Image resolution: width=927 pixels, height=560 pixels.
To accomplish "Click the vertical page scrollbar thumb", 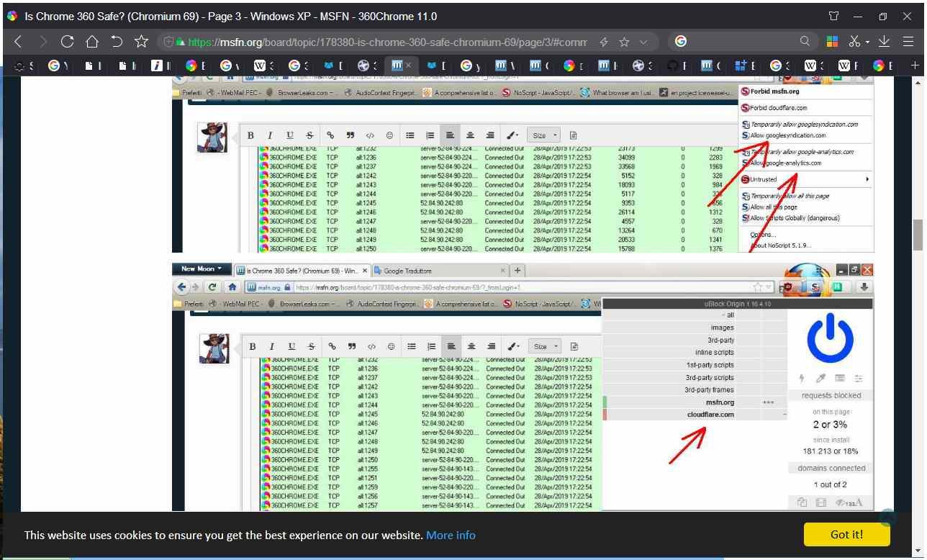I will pyautogui.click(x=918, y=234).
